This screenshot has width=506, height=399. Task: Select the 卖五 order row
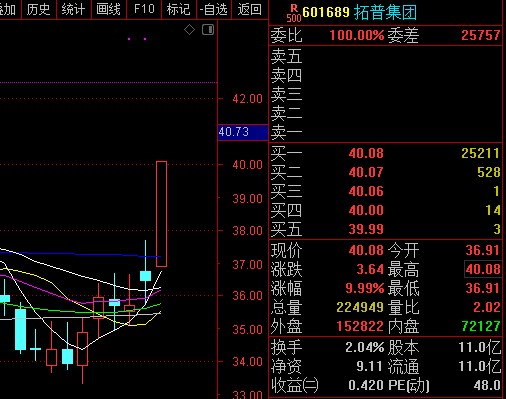pos(385,56)
